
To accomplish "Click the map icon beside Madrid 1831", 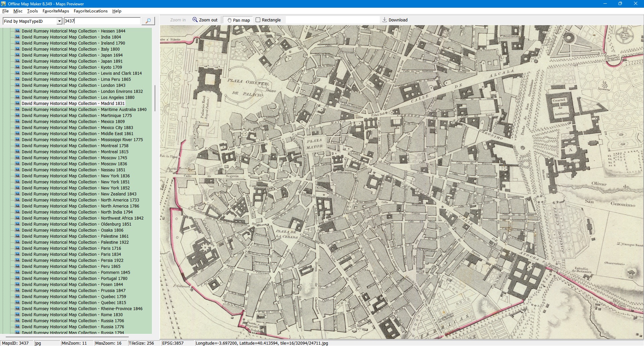I will 17,103.
